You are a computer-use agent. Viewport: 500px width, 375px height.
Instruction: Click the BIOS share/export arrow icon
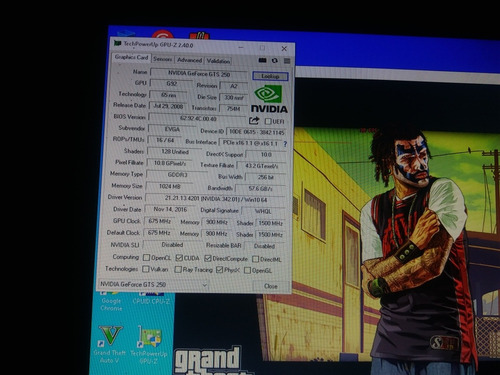point(254,120)
